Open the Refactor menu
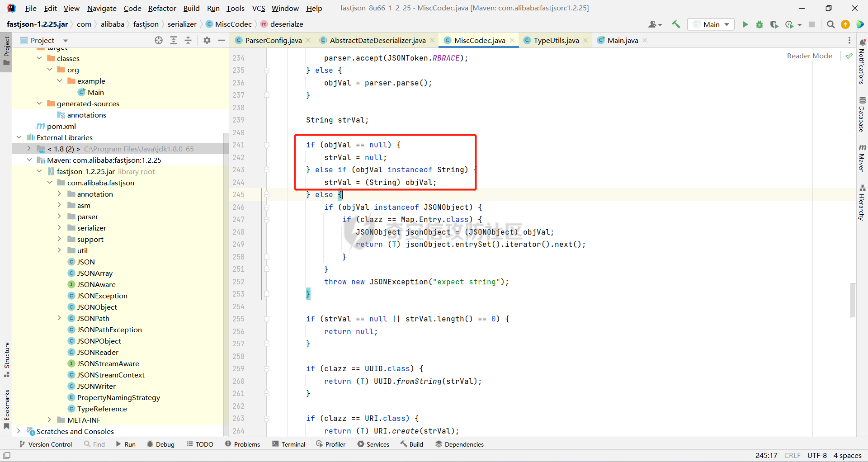Image resolution: width=868 pixels, height=462 pixels. coord(162,8)
